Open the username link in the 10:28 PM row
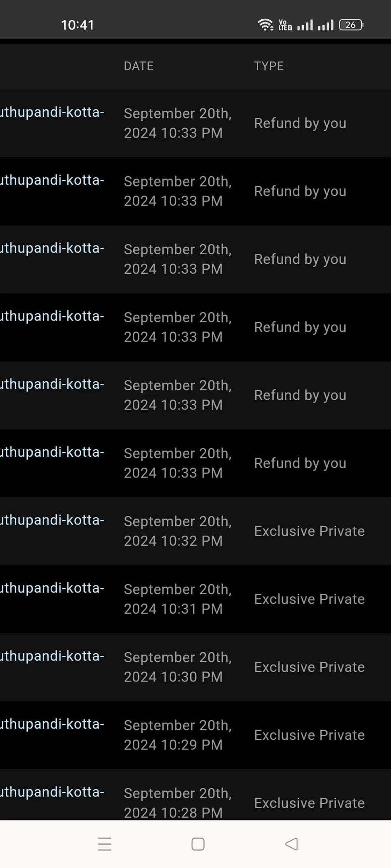The image size is (391, 868). 52,792
